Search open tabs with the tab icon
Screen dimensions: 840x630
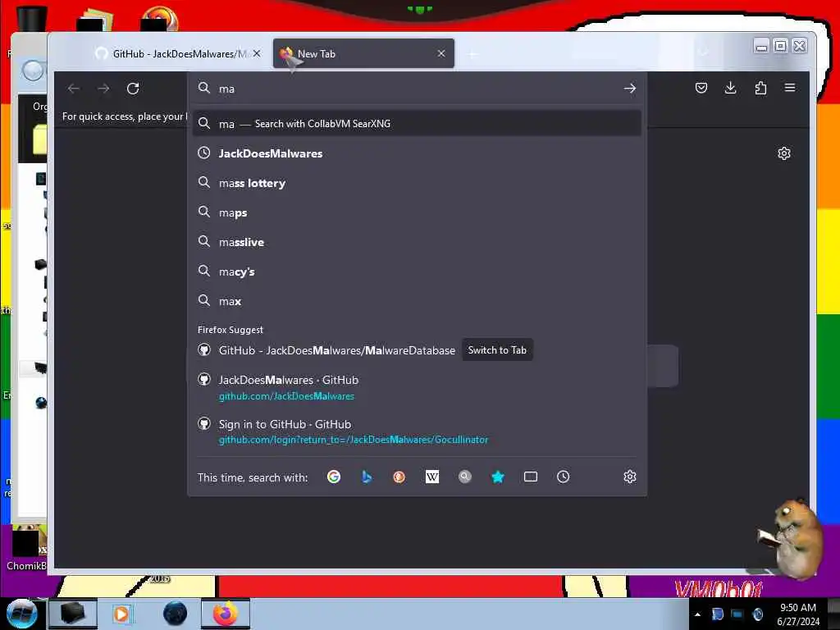point(531,477)
